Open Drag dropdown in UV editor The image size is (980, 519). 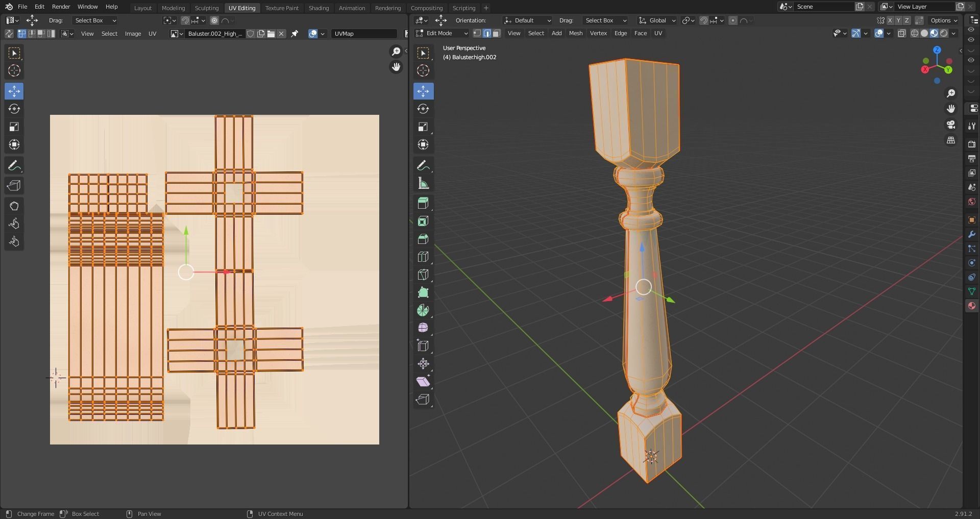(x=95, y=20)
